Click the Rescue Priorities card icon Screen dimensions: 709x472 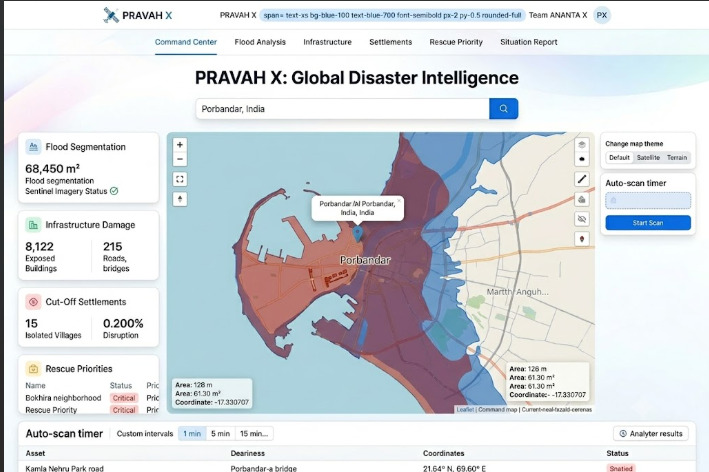coord(33,368)
